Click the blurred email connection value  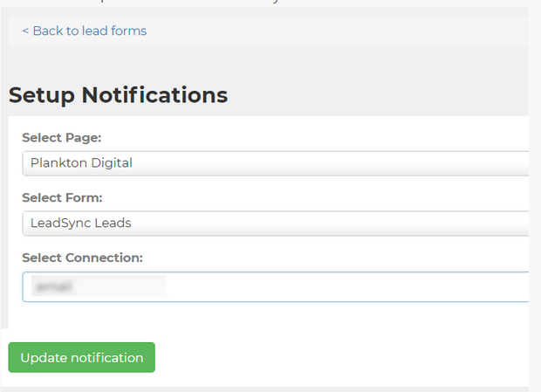96,285
